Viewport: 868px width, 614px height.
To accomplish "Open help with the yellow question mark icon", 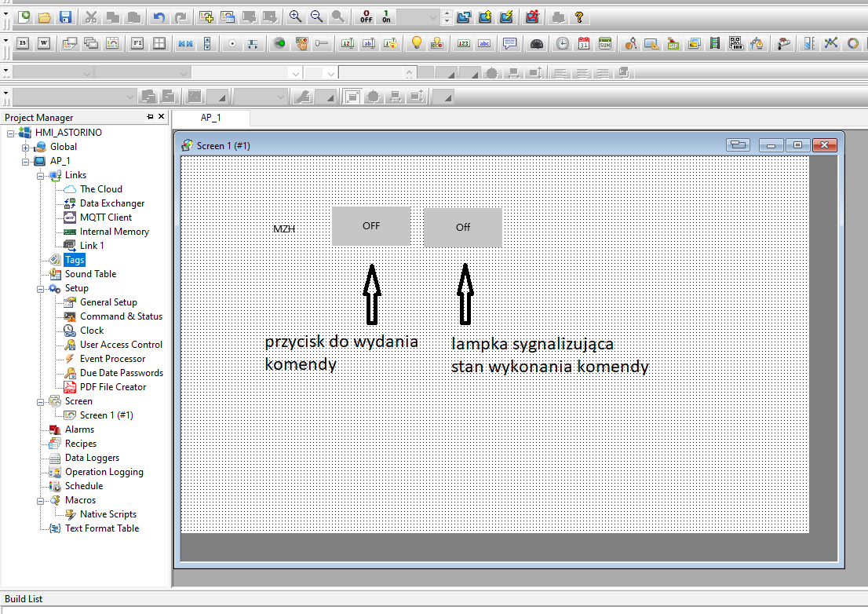I will click(x=579, y=17).
